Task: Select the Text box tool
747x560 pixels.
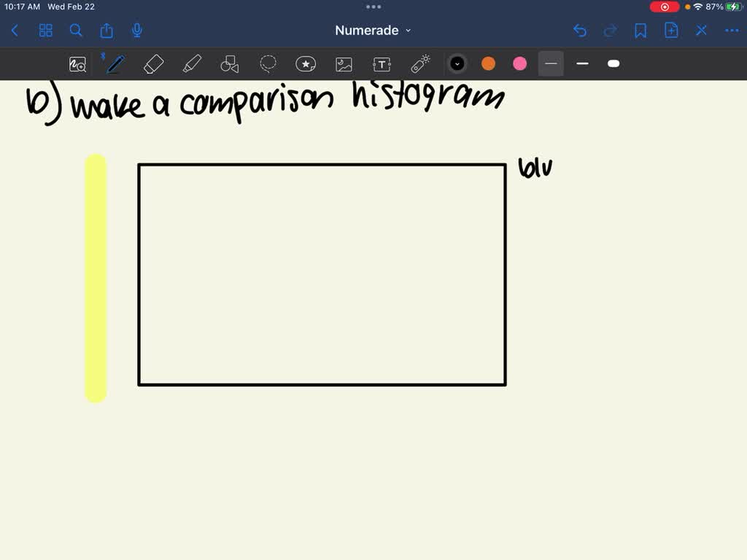Action: coord(382,64)
